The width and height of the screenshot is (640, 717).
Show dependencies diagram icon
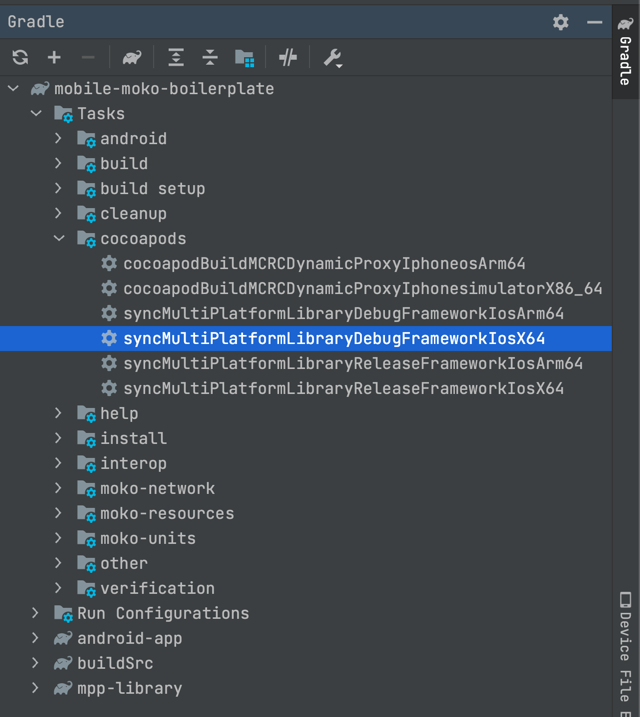pos(245,58)
